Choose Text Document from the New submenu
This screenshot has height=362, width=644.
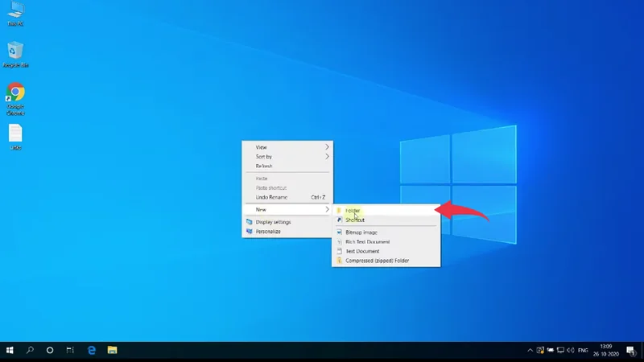point(362,251)
